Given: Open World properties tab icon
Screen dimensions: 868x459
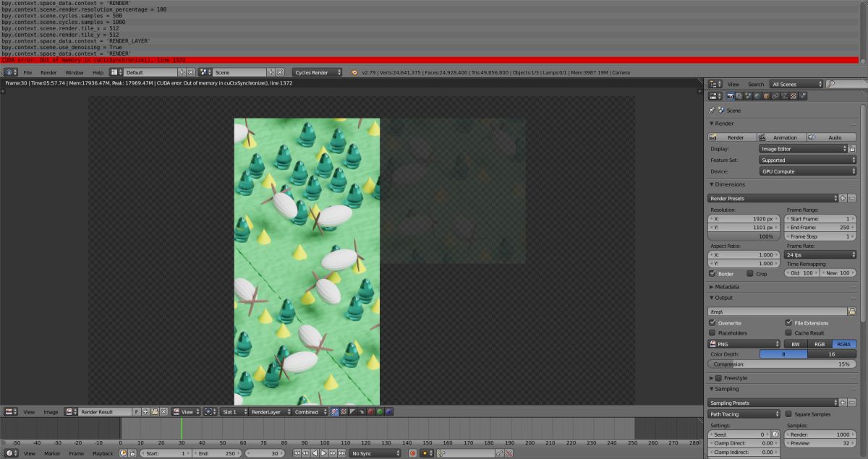Looking at the screenshot, I should tap(757, 95).
